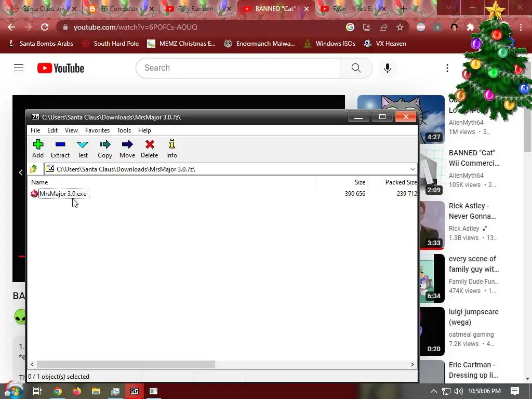Open the 7-Zip File menu
This screenshot has width=532, height=399.
pyautogui.click(x=35, y=130)
